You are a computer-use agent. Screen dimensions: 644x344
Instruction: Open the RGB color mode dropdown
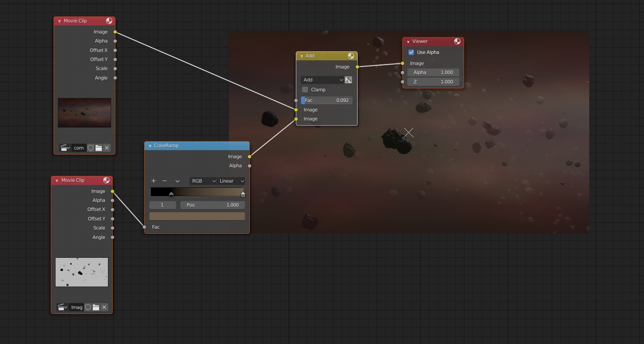[203, 181]
